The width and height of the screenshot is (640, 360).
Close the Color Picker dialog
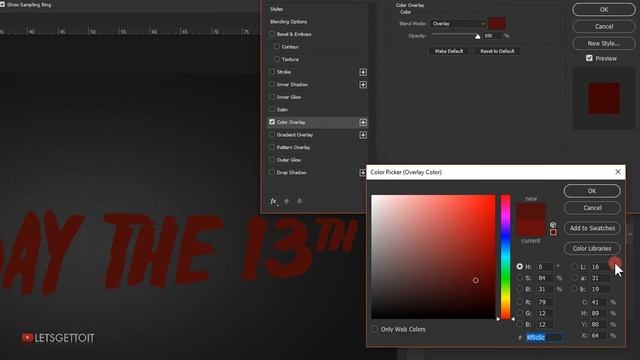[x=618, y=172]
